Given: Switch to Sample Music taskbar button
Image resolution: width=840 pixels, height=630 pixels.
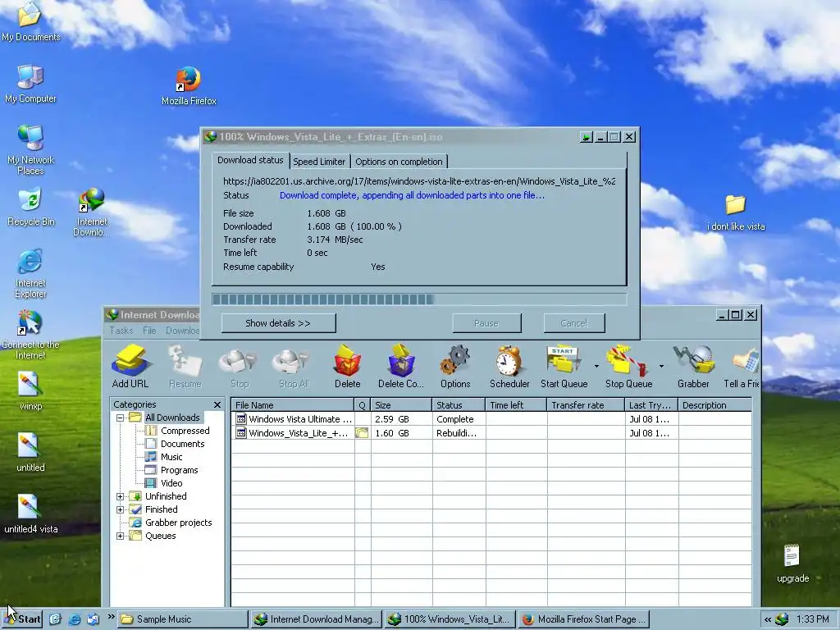Looking at the screenshot, I should (x=182, y=619).
